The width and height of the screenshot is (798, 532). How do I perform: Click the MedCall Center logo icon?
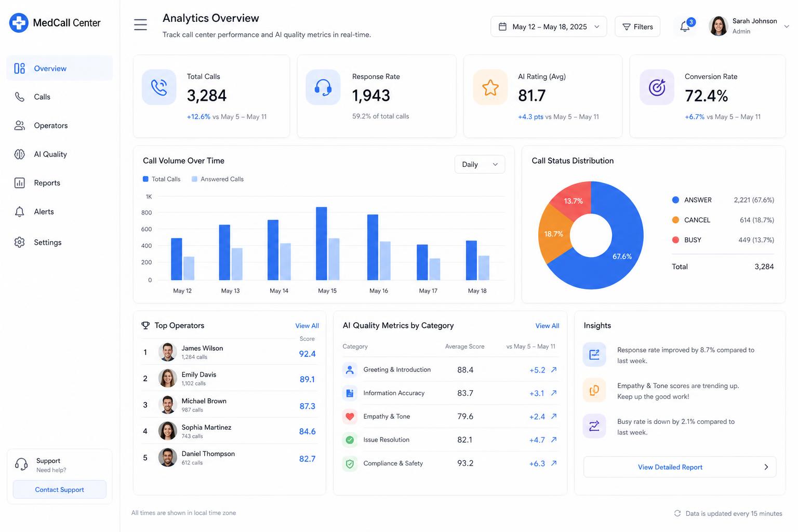[19, 23]
